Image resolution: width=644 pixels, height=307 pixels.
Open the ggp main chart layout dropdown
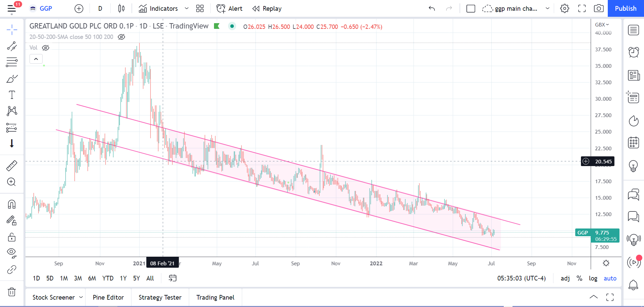coord(547,9)
